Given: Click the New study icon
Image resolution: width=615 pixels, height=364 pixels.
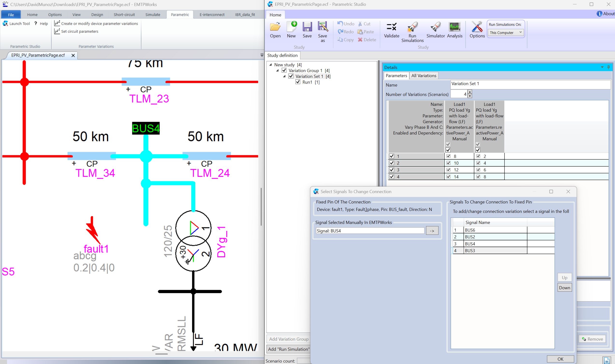Looking at the screenshot, I should tap(291, 27).
